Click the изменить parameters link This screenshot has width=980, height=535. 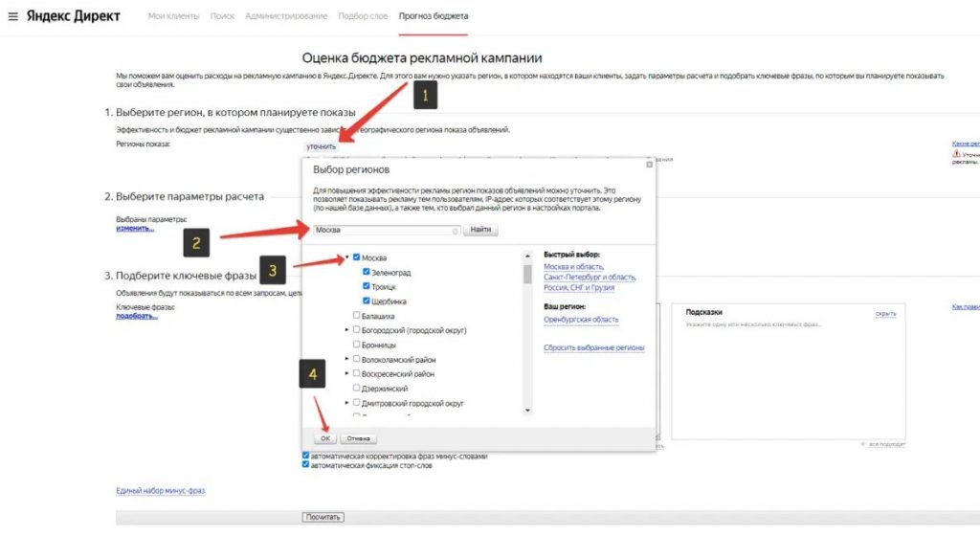tap(134, 228)
